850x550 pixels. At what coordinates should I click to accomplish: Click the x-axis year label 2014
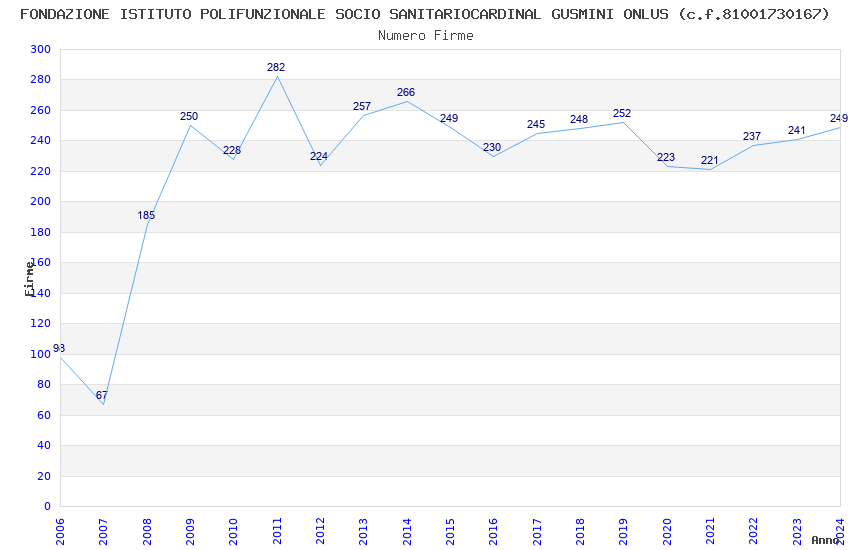pyautogui.click(x=407, y=532)
